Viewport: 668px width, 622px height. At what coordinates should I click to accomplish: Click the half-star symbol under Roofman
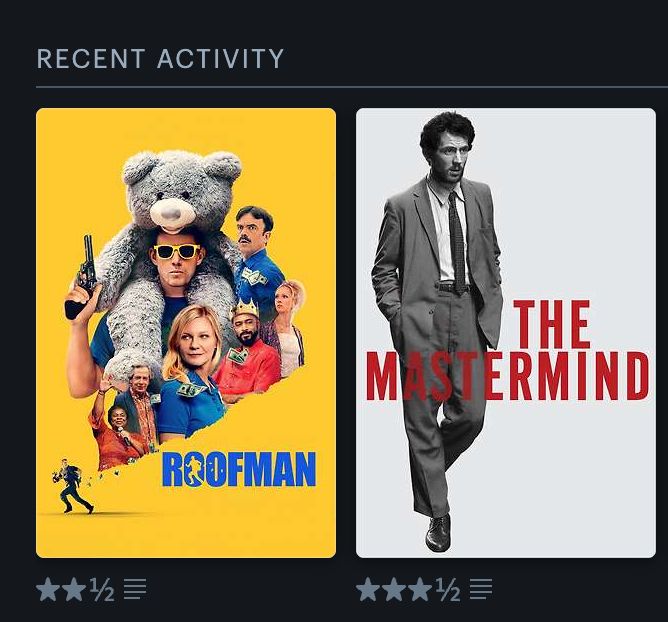click(102, 590)
